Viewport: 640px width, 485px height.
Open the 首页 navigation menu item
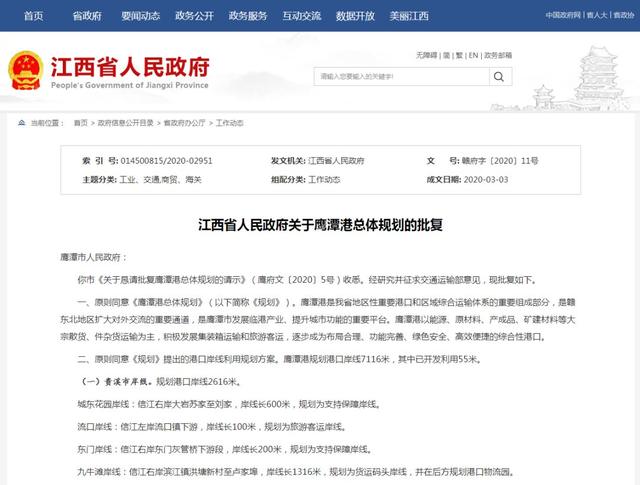point(33,16)
